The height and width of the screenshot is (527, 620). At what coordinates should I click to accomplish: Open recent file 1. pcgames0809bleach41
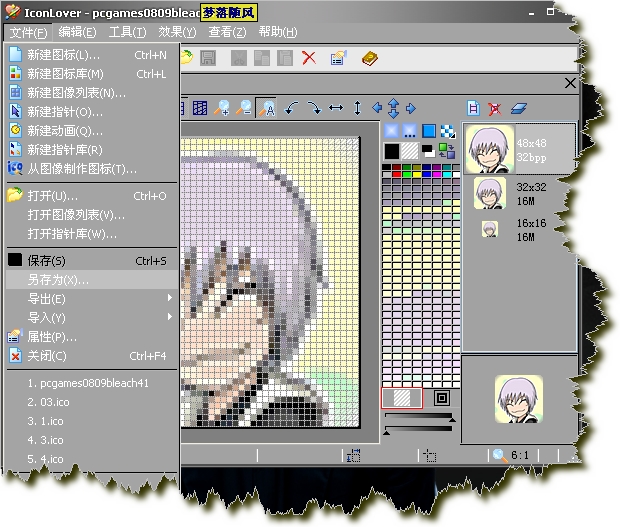coord(92,383)
